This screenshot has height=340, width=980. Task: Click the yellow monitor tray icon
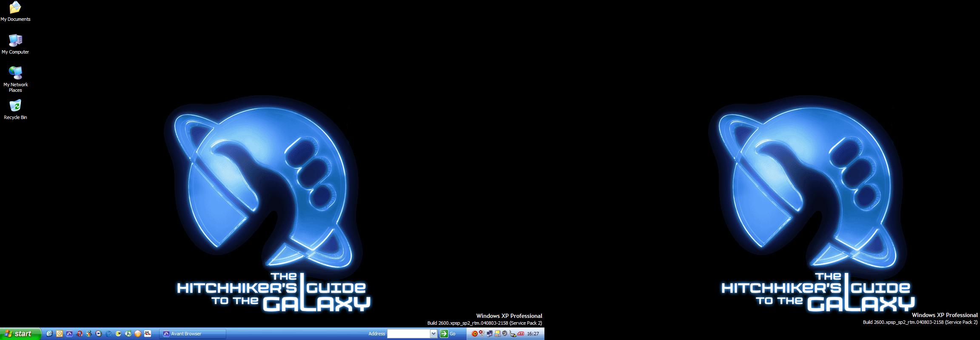pos(497,334)
